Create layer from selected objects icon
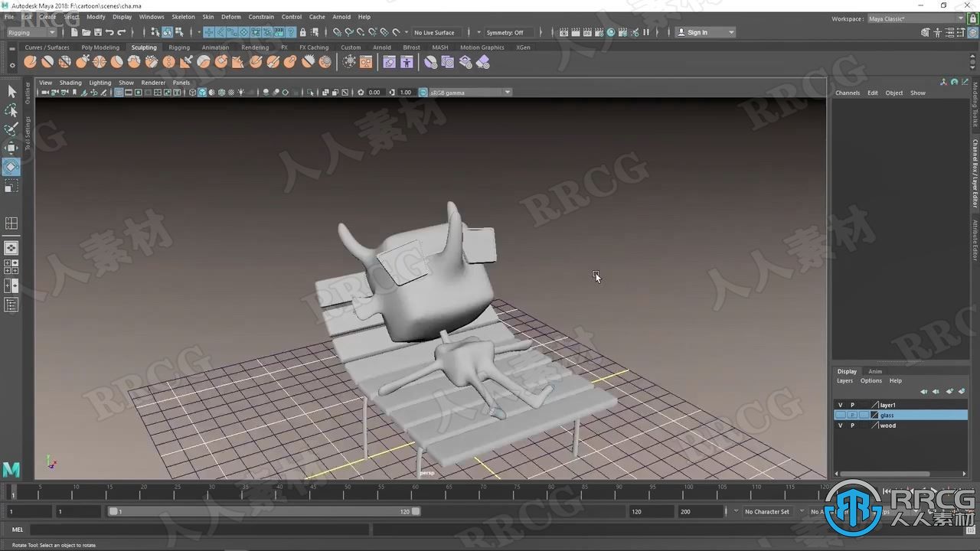This screenshot has height=551, width=980. (x=962, y=391)
